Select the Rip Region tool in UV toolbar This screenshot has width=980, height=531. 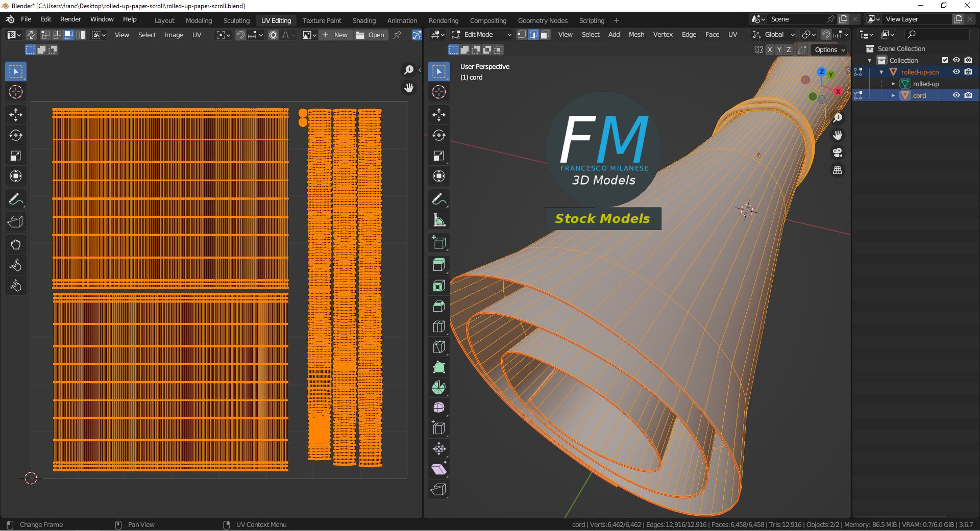(15, 222)
